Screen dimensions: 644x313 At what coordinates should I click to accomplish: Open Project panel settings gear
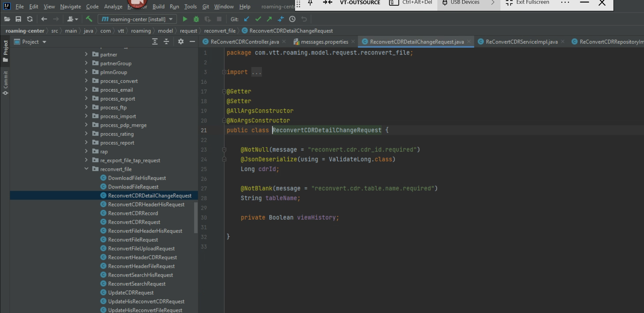(180, 42)
